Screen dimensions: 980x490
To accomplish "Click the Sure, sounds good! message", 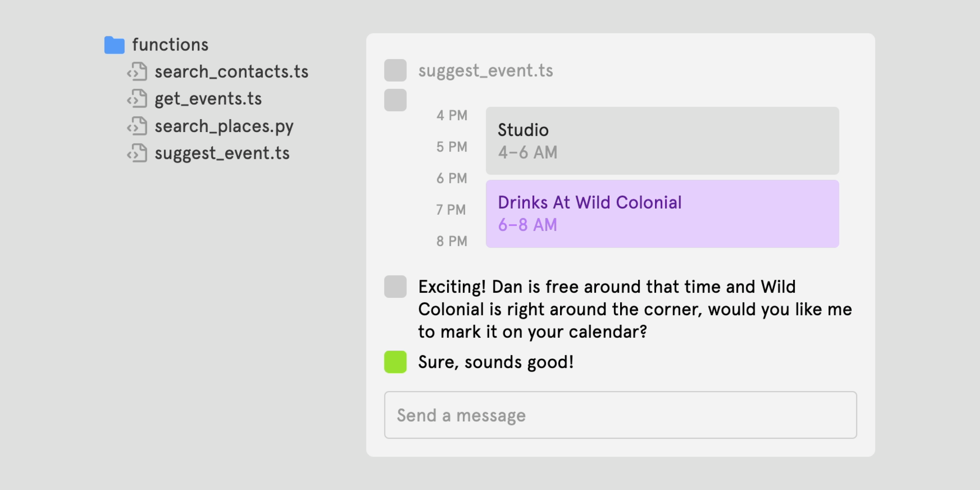I will 496,362.
